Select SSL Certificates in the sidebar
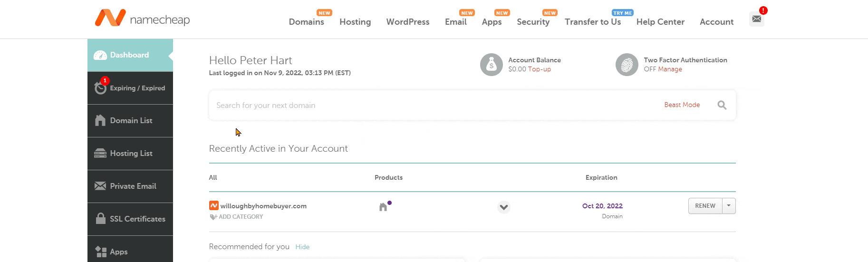The image size is (868, 262). pos(130,219)
